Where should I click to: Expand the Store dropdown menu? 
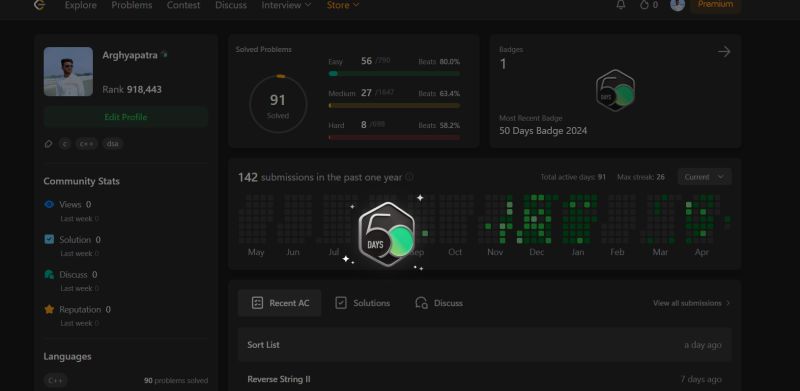(x=343, y=5)
